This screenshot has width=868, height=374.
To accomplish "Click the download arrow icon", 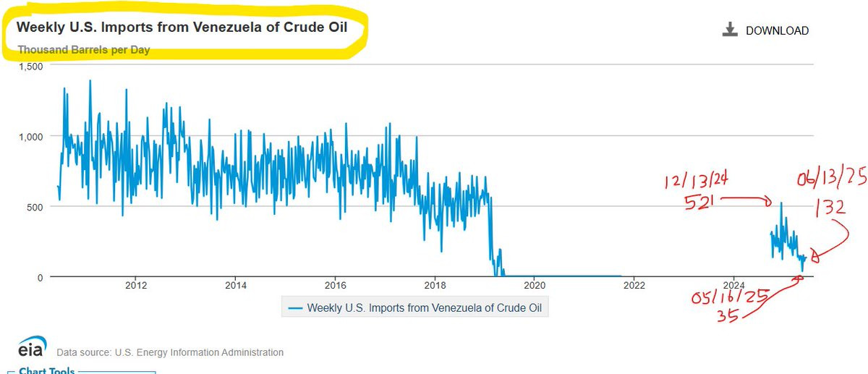I will pyautogui.click(x=730, y=30).
